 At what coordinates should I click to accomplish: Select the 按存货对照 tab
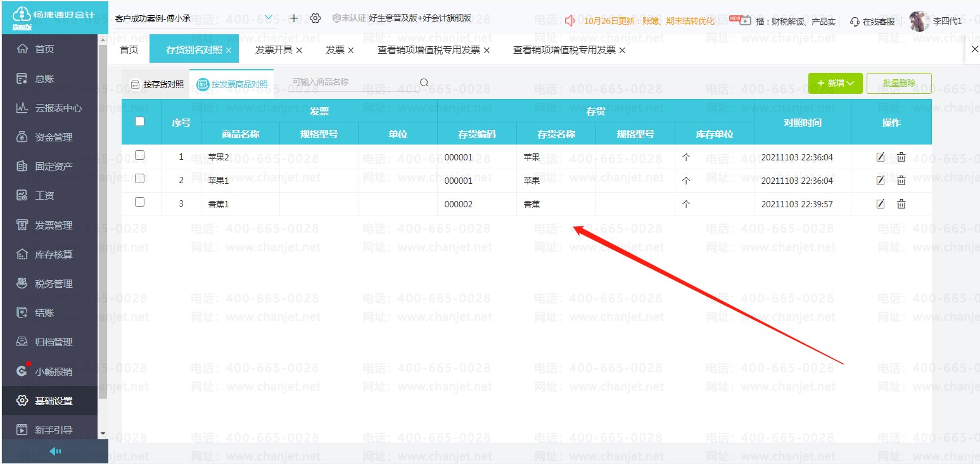click(156, 84)
